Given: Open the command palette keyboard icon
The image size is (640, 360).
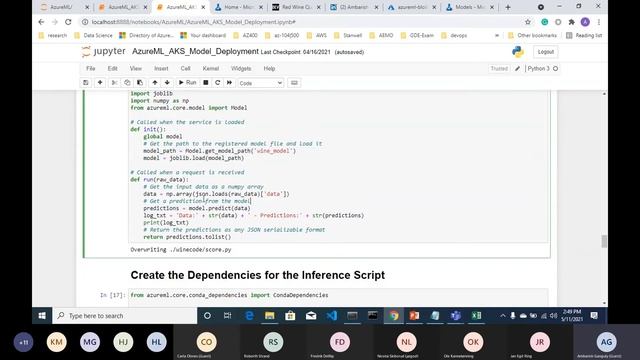Looking at the screenshot, I should [x=294, y=83].
